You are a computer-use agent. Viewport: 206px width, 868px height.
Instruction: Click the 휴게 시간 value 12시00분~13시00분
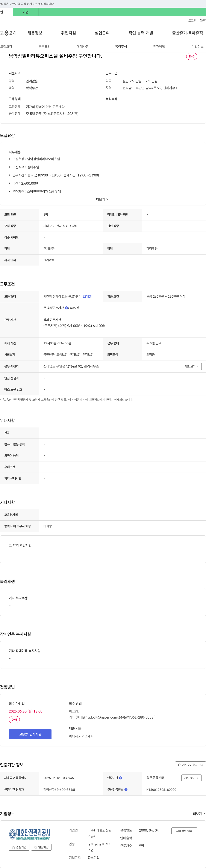click(x=57, y=343)
